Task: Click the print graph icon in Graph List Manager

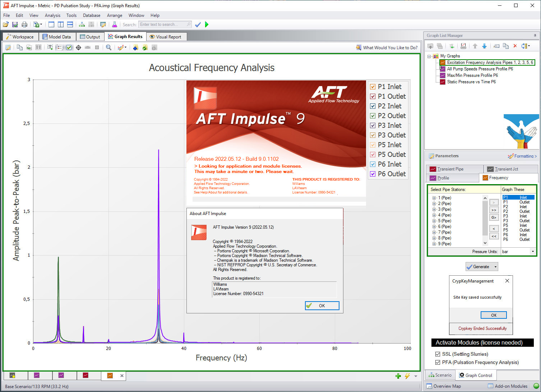Action: coord(463,46)
